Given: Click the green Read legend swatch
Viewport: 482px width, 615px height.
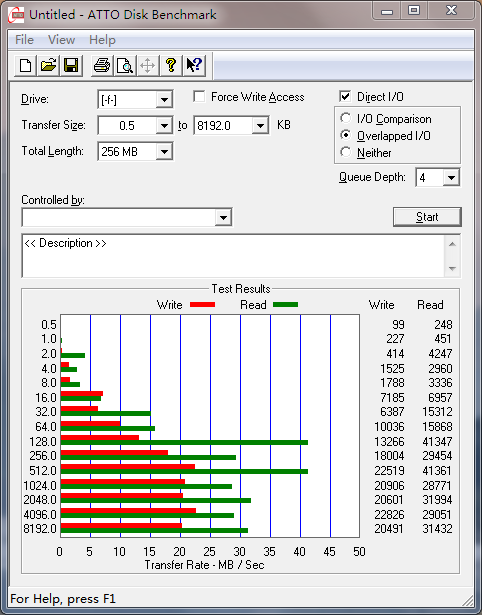Looking at the screenshot, I should (286, 304).
